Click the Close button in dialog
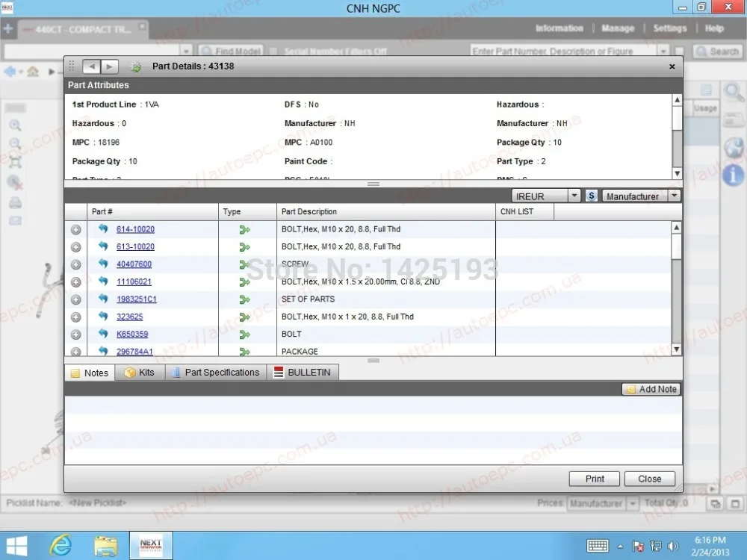747x560 pixels. (649, 479)
